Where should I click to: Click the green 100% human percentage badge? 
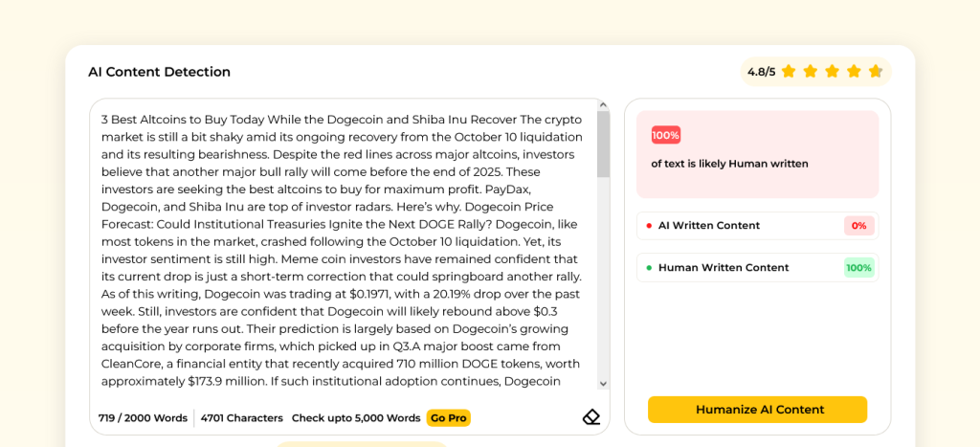[858, 268]
